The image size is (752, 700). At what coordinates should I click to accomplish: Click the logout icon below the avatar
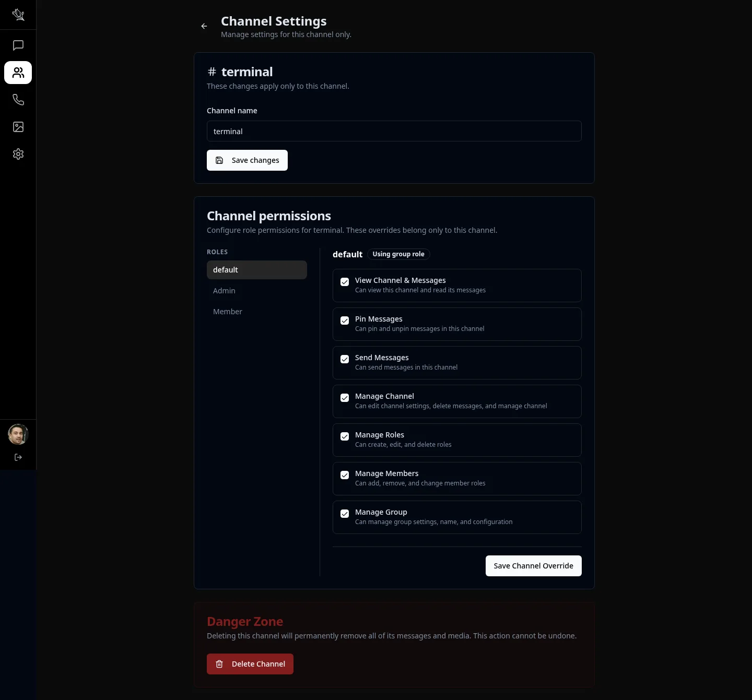tap(18, 457)
